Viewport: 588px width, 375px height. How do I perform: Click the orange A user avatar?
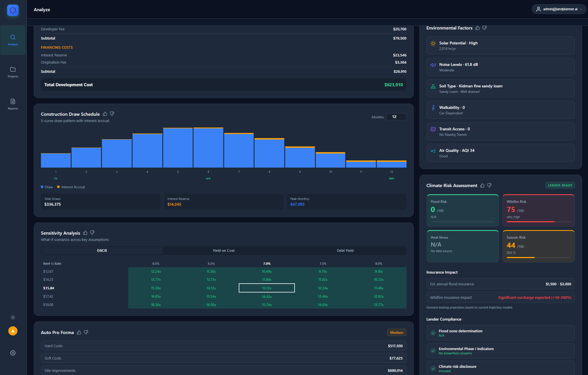tap(13, 331)
